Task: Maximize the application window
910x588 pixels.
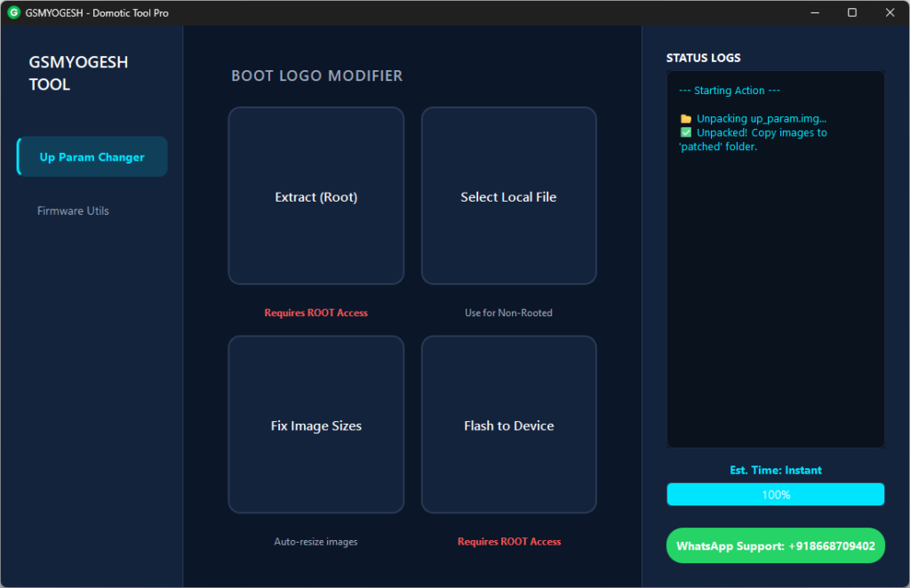Action: coord(852,12)
